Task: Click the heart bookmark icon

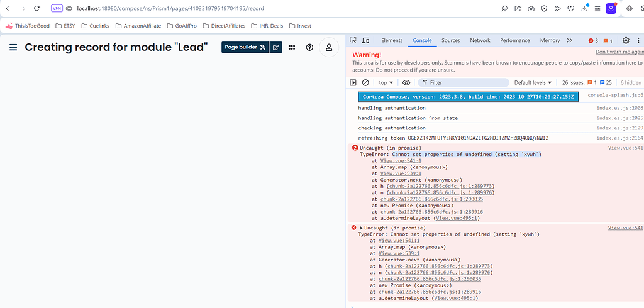Action: [x=570, y=8]
